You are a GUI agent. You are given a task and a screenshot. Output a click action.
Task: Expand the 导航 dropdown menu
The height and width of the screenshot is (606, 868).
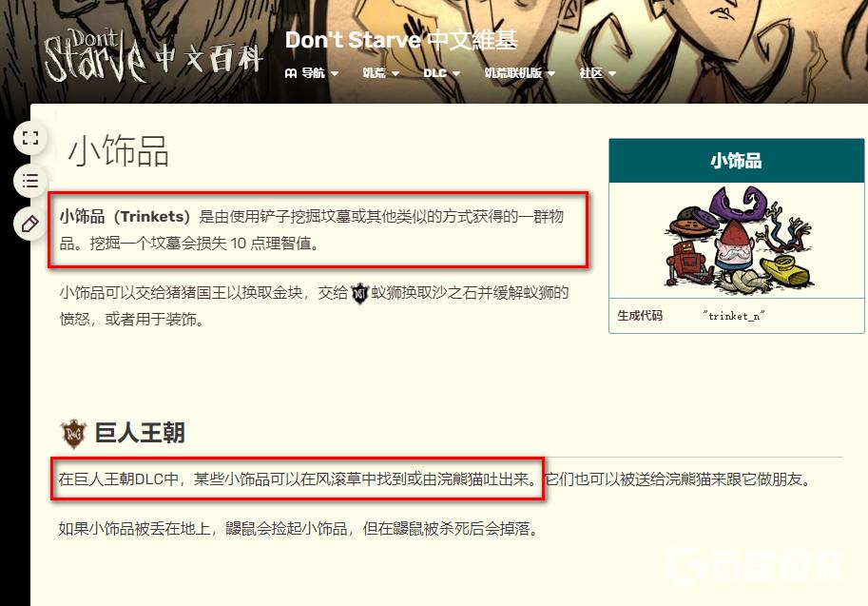(x=312, y=73)
